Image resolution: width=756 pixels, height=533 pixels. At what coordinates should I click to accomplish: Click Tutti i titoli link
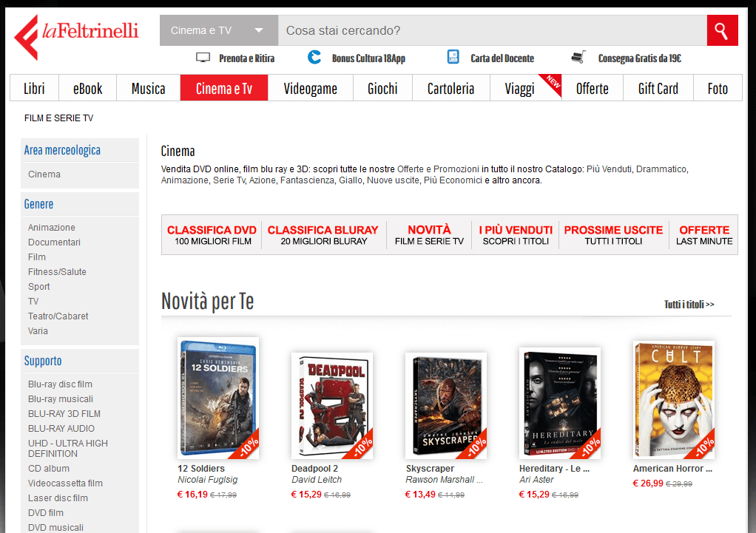(x=689, y=305)
